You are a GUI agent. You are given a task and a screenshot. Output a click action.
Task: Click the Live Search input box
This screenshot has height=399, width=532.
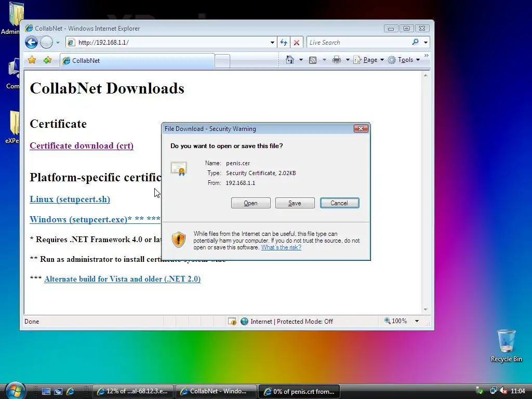click(x=358, y=43)
